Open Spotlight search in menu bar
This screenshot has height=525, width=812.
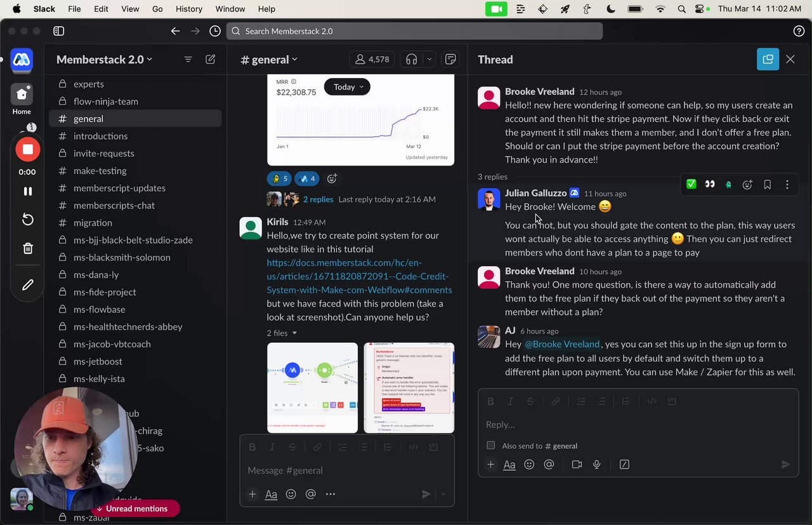pyautogui.click(x=681, y=9)
